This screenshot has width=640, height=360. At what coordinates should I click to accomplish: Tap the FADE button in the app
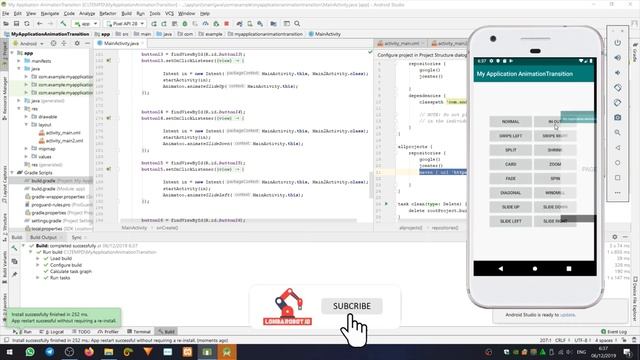point(511,178)
